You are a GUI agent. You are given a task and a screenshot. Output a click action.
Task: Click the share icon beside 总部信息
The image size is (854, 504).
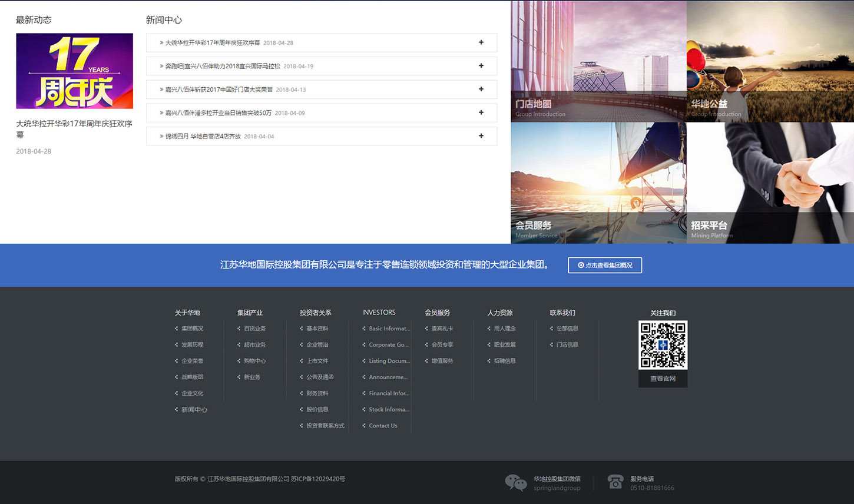point(551,329)
